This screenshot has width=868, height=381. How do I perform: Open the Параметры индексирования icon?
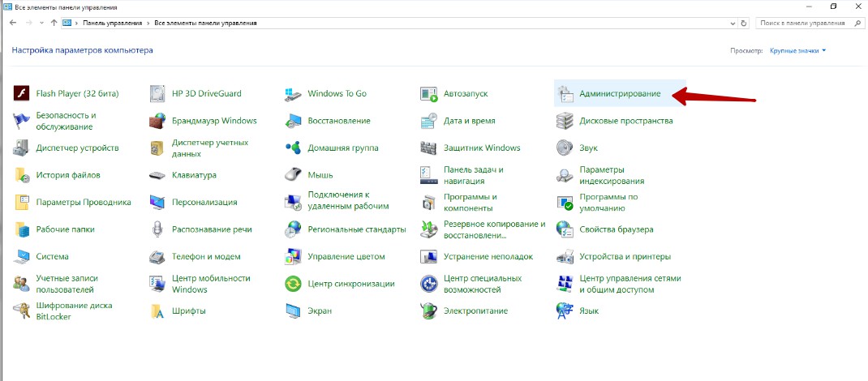[x=565, y=175]
